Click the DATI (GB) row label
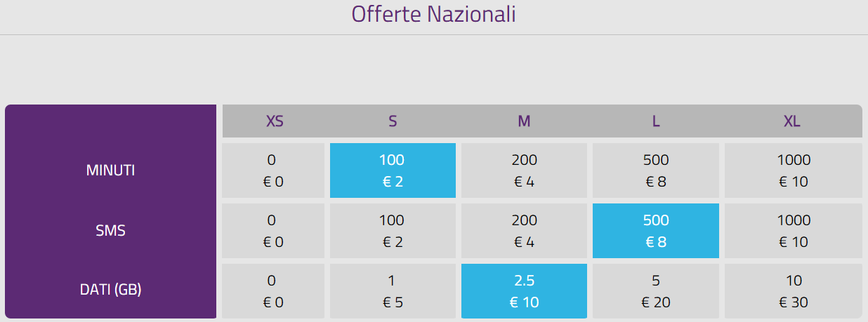This screenshot has height=322, width=868. point(110,288)
